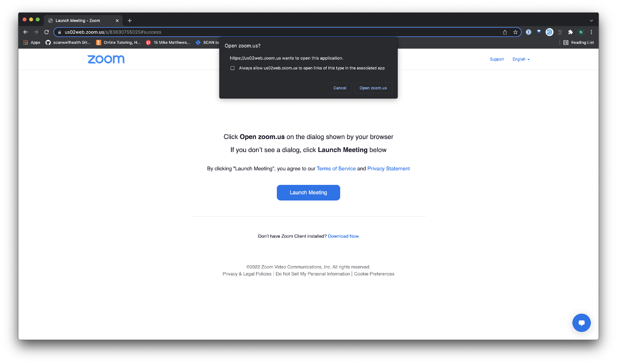Click the Open zoom.us dialog button
Viewport: 617px width, 364px height.
(x=373, y=88)
